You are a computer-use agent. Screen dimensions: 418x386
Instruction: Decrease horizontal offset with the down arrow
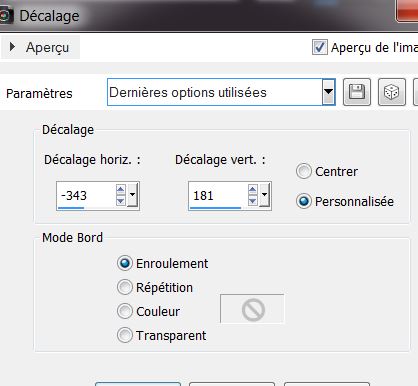pyautogui.click(x=121, y=201)
